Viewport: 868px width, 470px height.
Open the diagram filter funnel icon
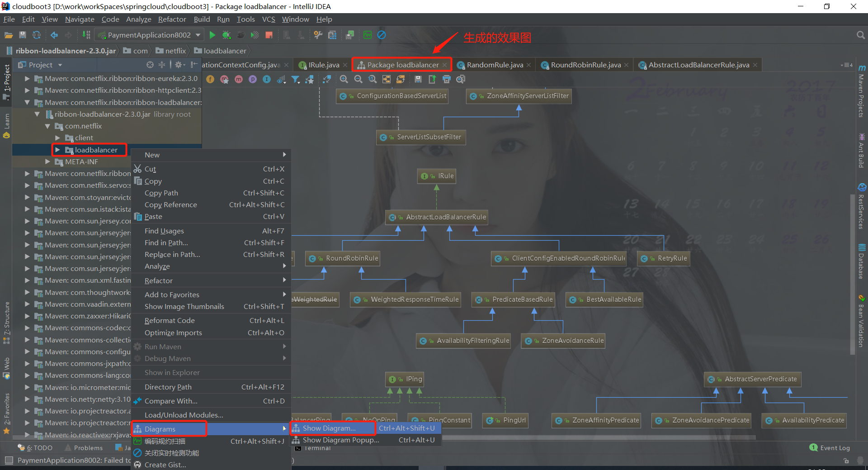click(x=296, y=79)
